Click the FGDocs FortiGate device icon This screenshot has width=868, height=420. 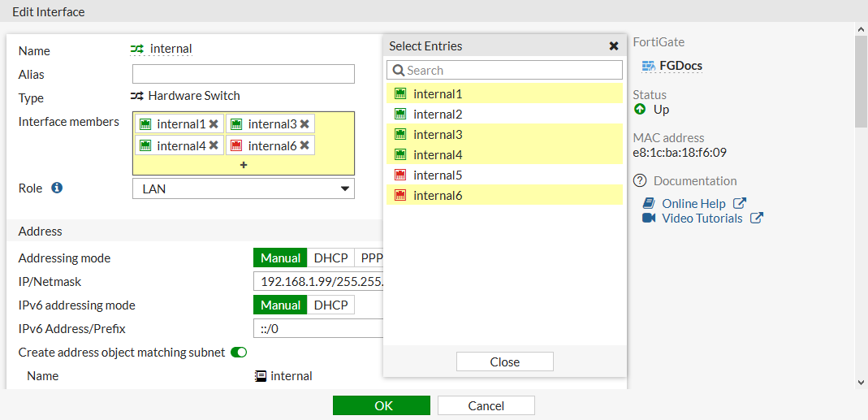(x=648, y=66)
